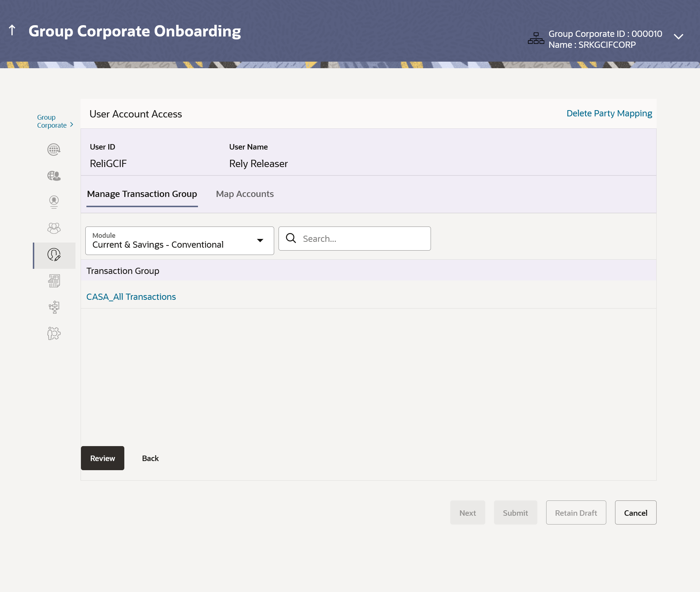Expand the Group Corporate ID header chevron

[x=678, y=37]
